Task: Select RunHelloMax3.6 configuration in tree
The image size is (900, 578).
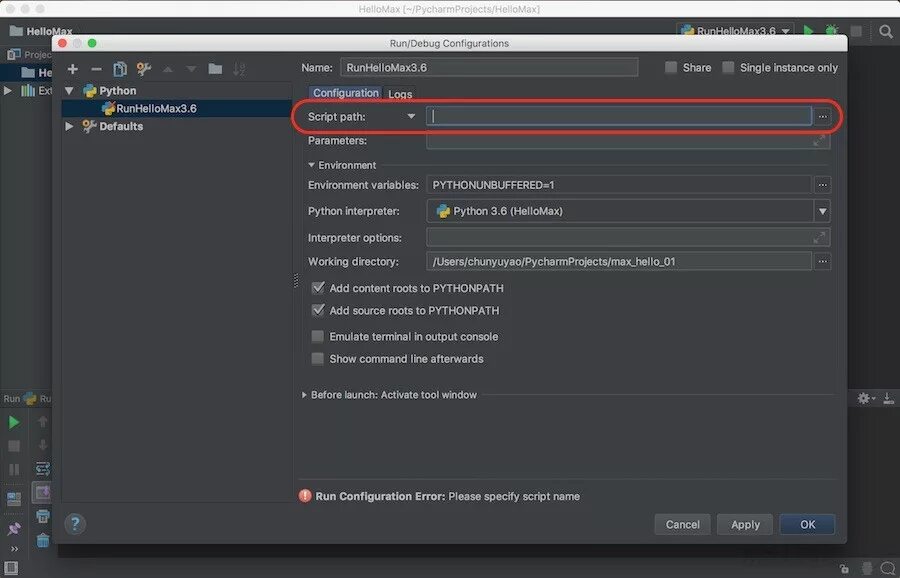Action: pos(176,108)
